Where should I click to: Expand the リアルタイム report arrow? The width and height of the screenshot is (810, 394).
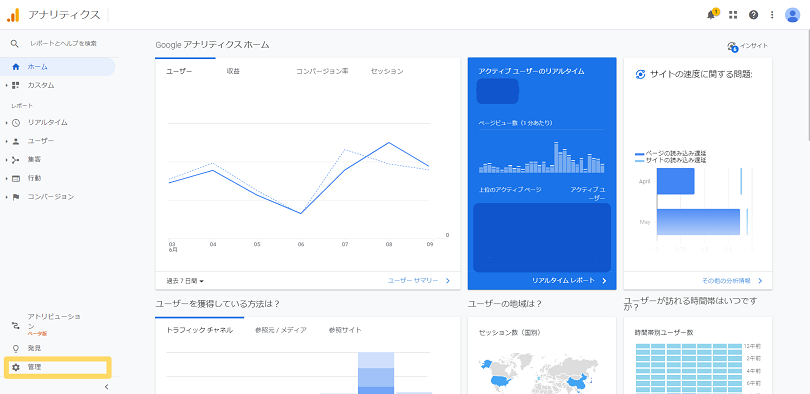tap(7, 122)
